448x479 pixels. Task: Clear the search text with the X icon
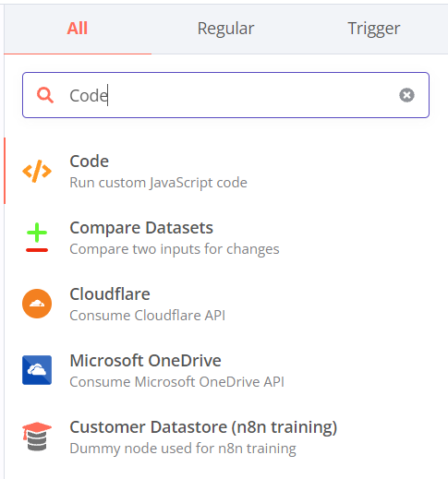pyautogui.click(x=406, y=95)
